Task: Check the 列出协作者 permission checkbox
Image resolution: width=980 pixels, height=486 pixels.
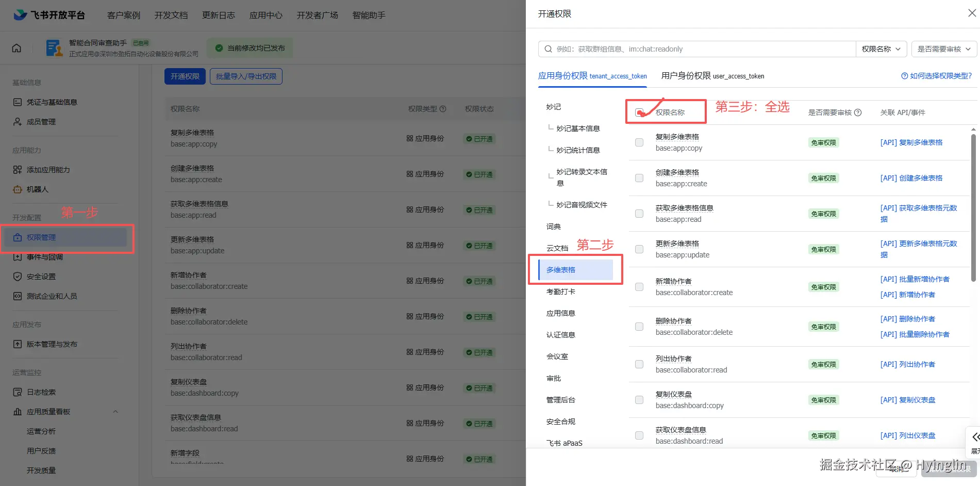Action: coord(639,364)
